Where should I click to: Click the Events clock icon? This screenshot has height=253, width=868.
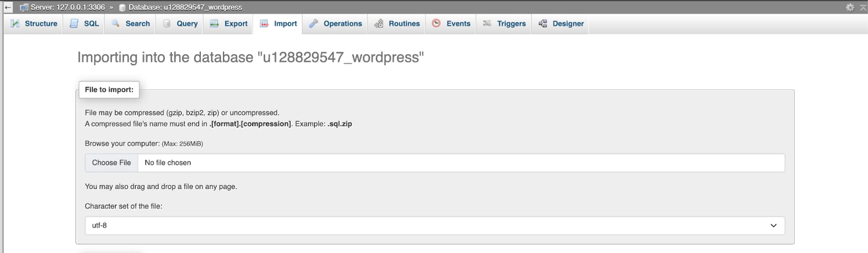(436, 23)
